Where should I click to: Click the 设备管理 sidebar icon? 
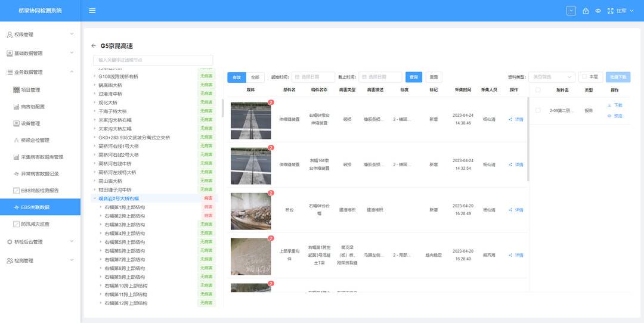tap(17, 123)
